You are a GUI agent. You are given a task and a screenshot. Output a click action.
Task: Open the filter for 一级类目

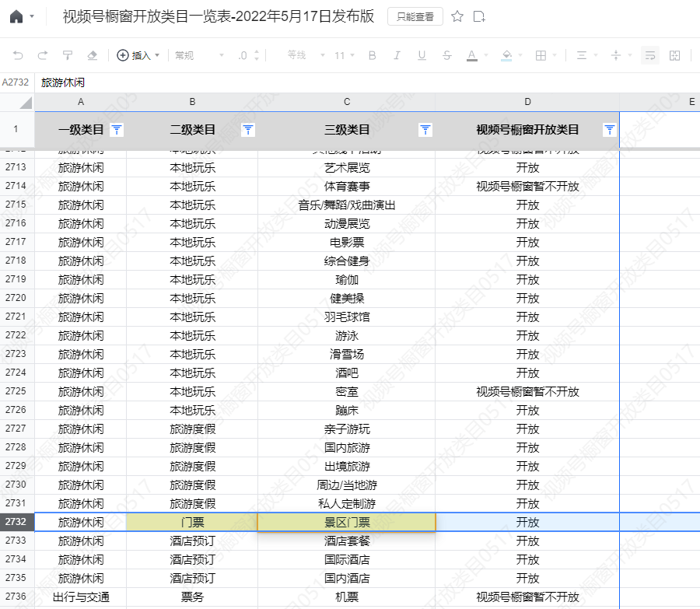117,130
